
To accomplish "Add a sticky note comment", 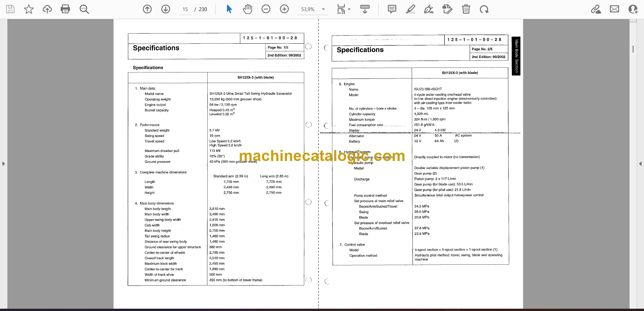I will pyautogui.click(x=392, y=9).
